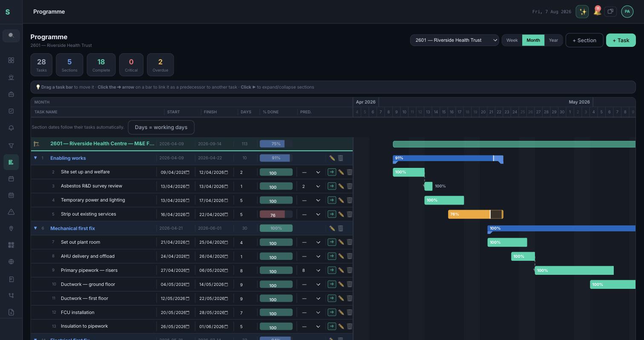Click the warning triangle icon in sidebar
The image size is (644, 340).
(11, 212)
